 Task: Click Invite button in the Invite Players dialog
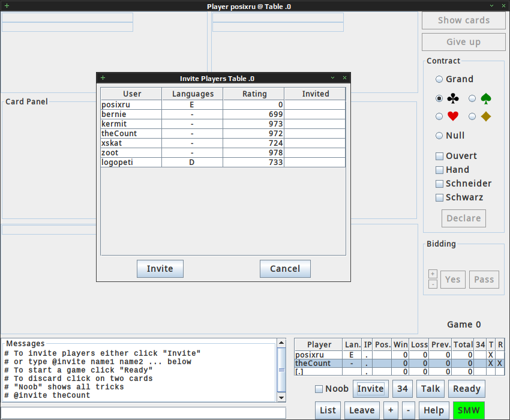(160, 269)
